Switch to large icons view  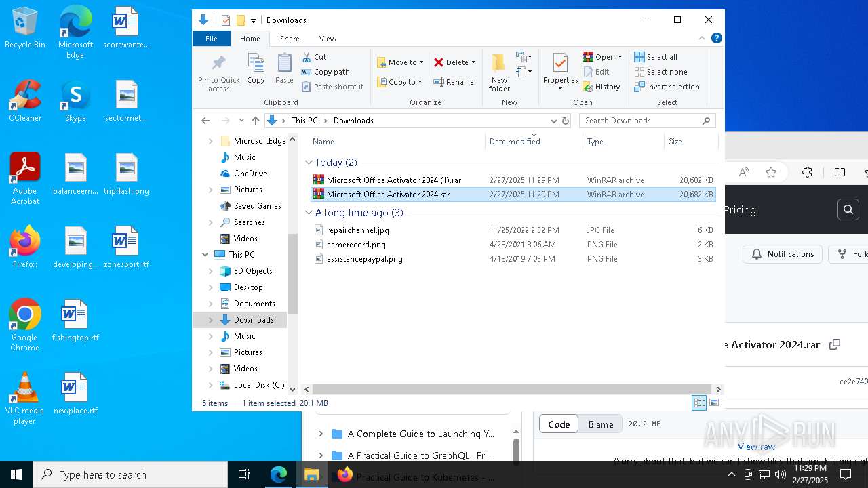713,403
